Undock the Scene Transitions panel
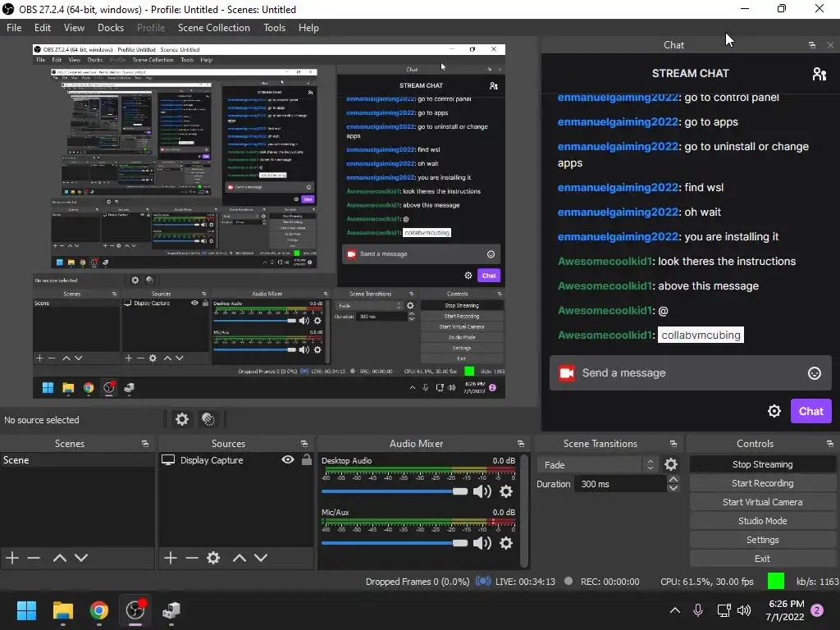The width and height of the screenshot is (840, 630). pos(673,444)
